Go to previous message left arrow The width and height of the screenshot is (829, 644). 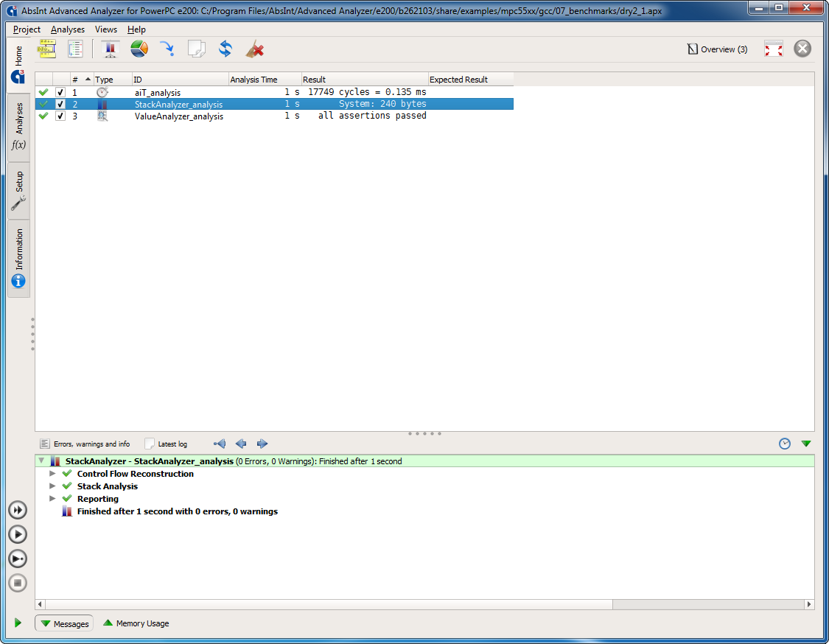(241, 444)
